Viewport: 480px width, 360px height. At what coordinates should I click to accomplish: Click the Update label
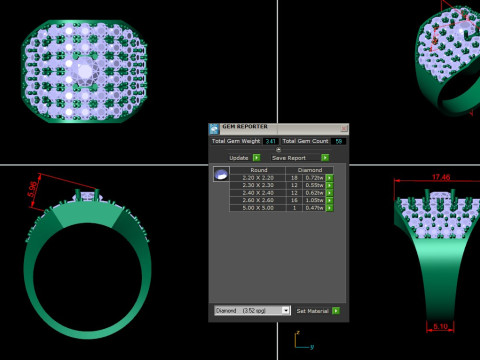(239, 158)
